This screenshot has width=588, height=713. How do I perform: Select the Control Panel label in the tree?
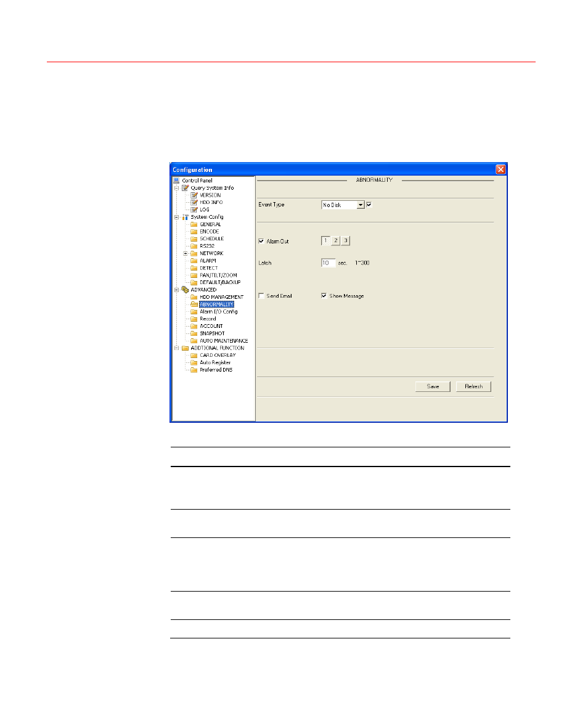pos(197,181)
